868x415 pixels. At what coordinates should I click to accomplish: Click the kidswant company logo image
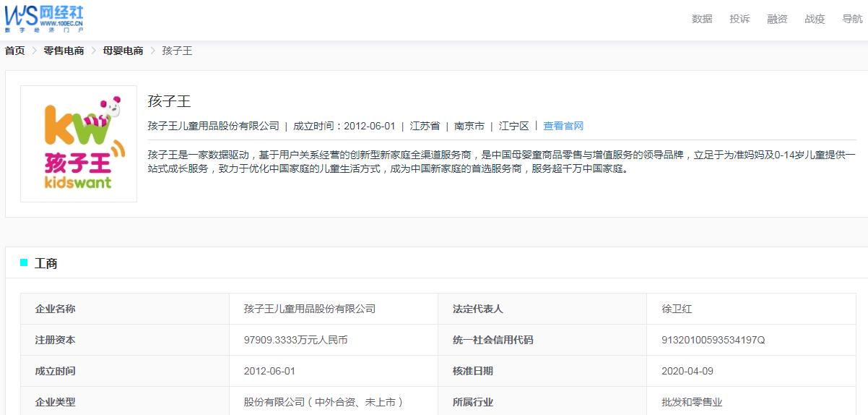79,144
